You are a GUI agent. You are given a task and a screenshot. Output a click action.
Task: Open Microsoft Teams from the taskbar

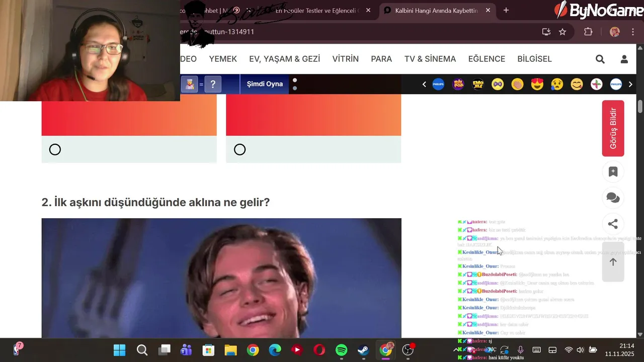[x=186, y=350]
